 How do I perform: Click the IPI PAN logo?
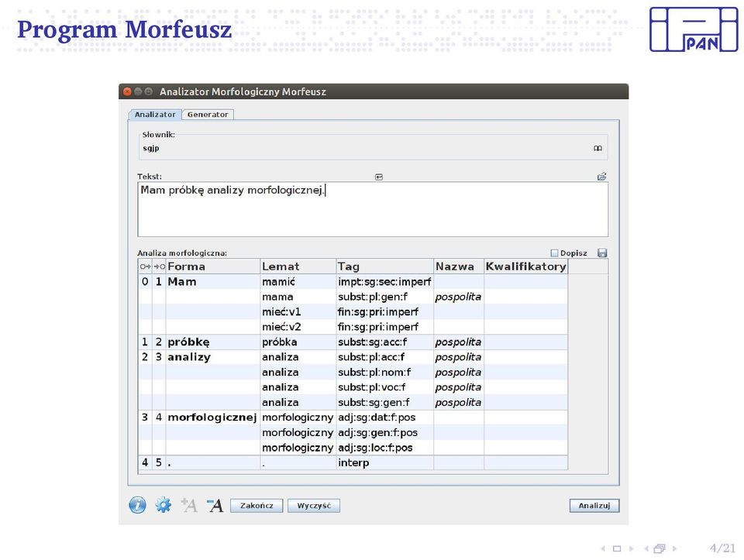click(x=693, y=29)
